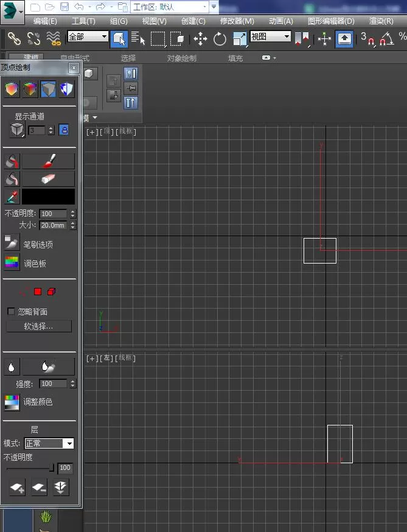Open the 组(G) menu
The image size is (407, 532).
119,21
